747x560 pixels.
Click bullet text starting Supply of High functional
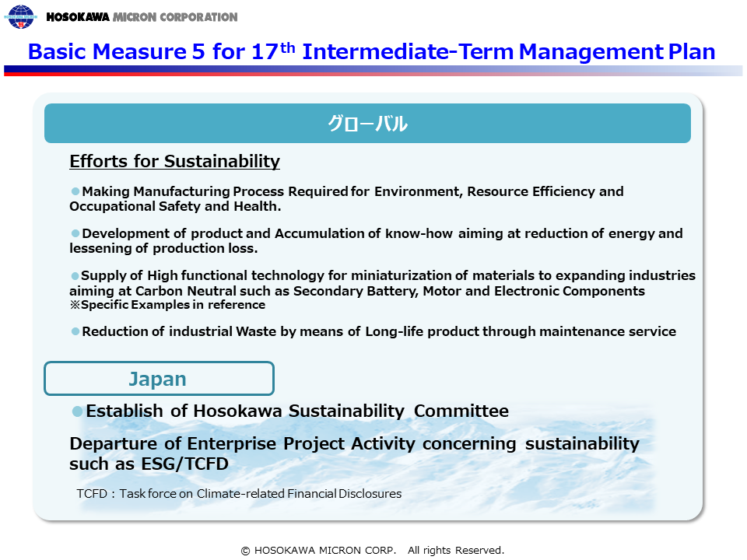point(383,283)
